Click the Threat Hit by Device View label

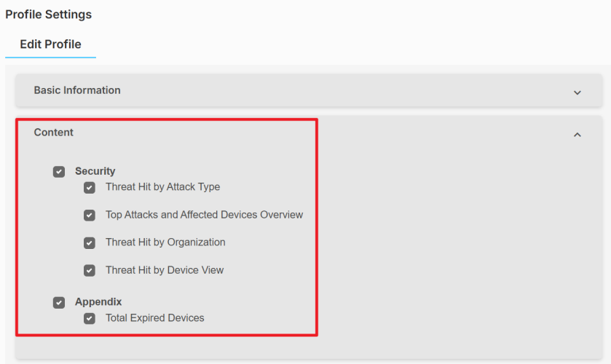[165, 270]
